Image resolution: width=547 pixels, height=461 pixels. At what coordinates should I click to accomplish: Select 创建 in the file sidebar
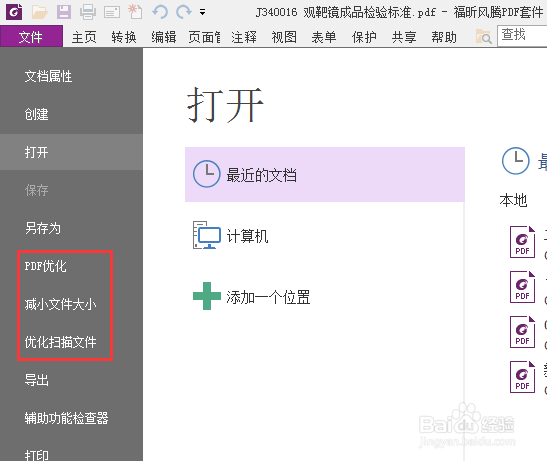pos(71,114)
